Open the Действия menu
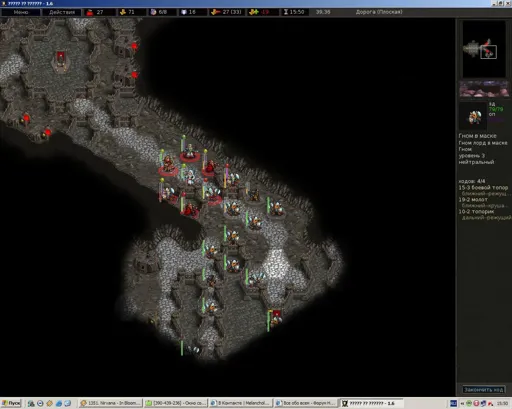 pos(62,12)
